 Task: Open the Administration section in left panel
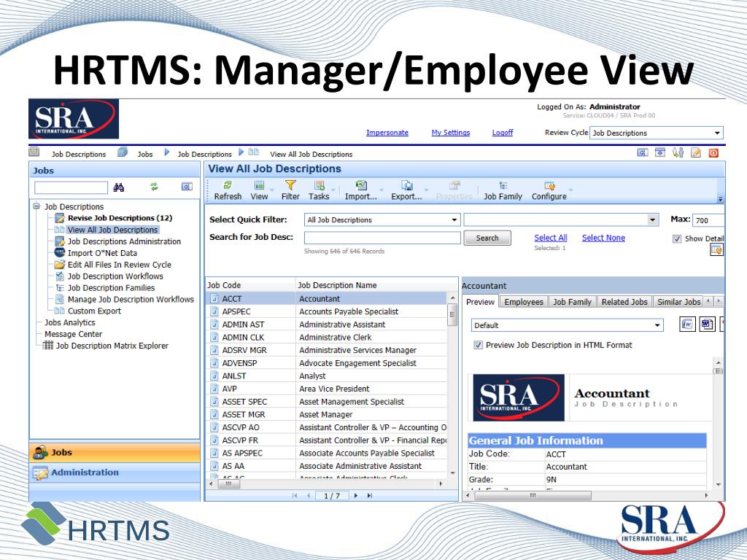(x=115, y=472)
